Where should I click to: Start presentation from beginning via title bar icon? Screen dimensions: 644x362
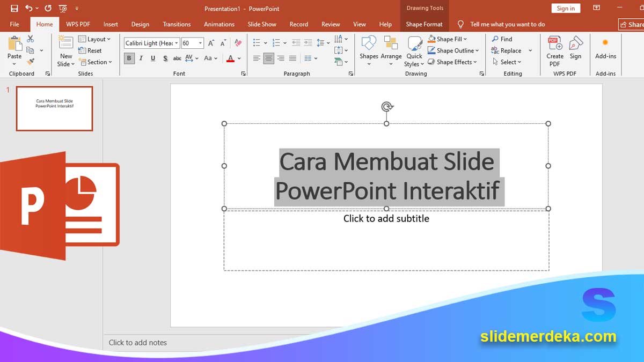pos(63,8)
